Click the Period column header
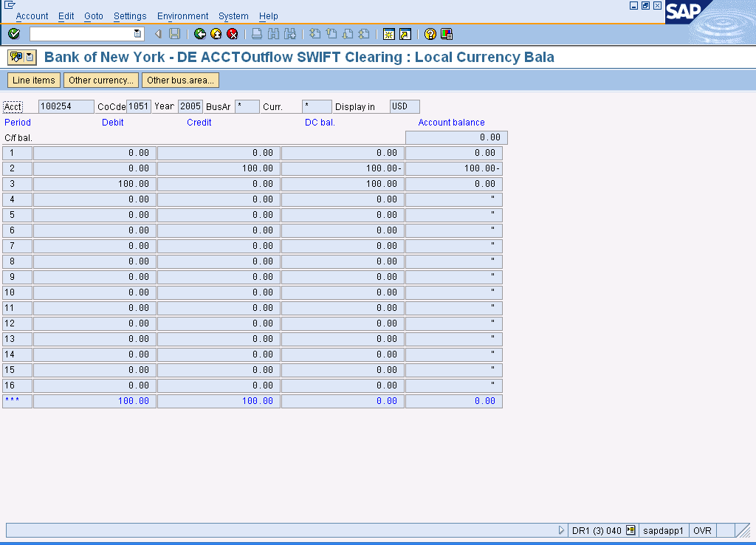The width and height of the screenshot is (756, 545). [18, 123]
